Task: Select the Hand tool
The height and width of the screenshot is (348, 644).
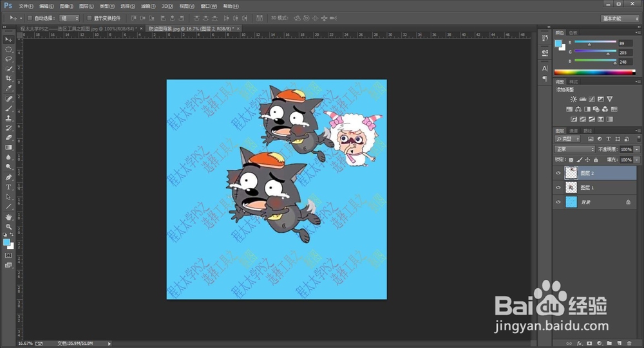Action: (x=8, y=217)
